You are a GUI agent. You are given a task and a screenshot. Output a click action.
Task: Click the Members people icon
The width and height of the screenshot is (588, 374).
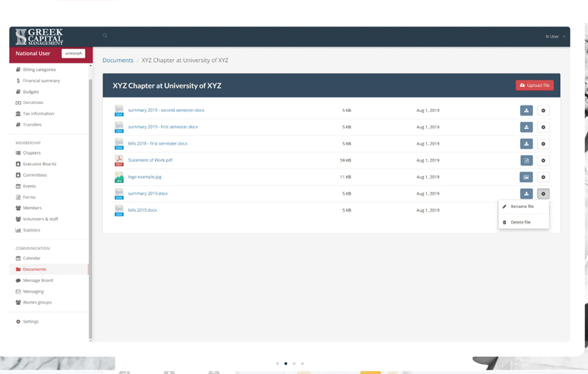point(18,207)
